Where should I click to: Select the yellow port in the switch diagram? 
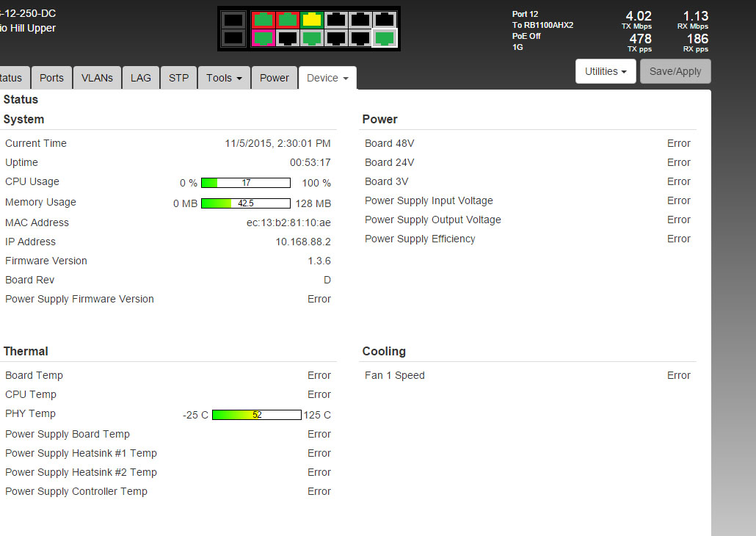pyautogui.click(x=312, y=20)
